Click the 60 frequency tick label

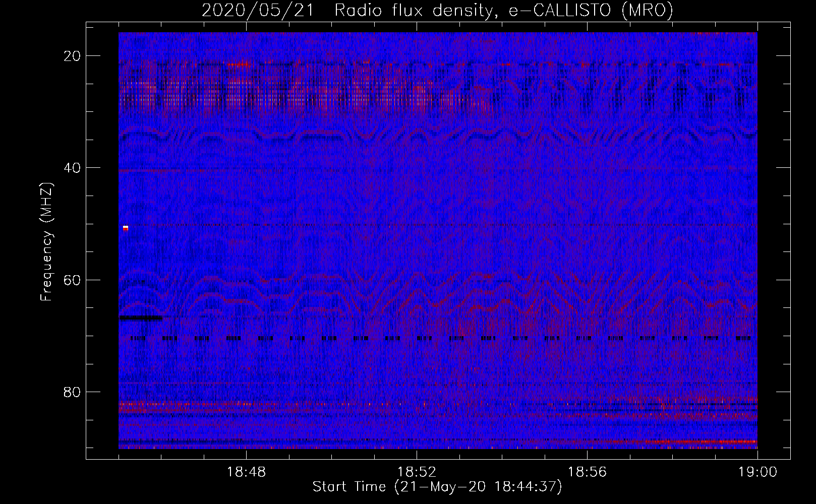pos(73,280)
